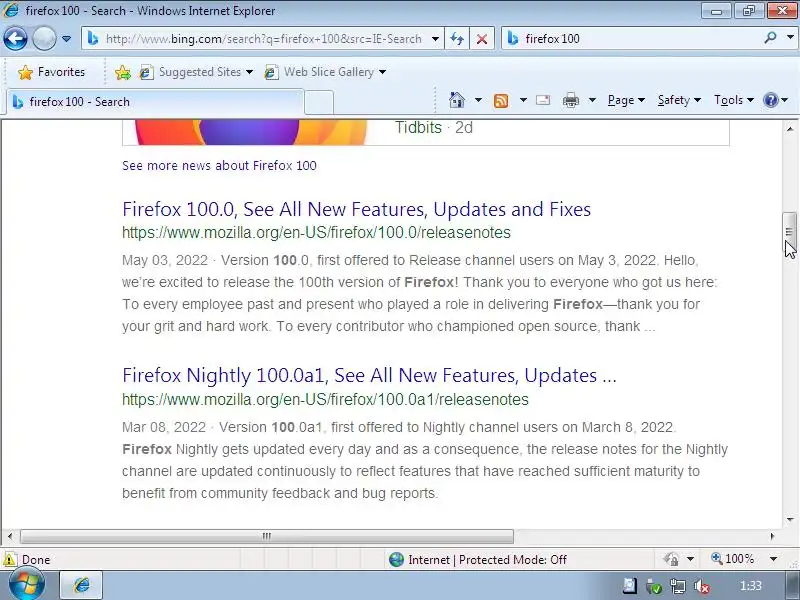
Task: Open the Safety menu
Action: [679, 100]
